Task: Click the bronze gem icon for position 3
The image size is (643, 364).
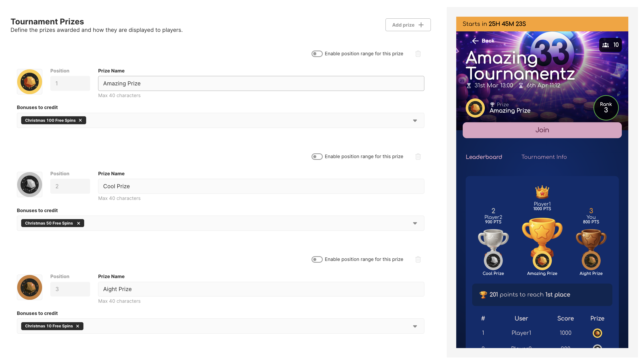Action: [29, 287]
